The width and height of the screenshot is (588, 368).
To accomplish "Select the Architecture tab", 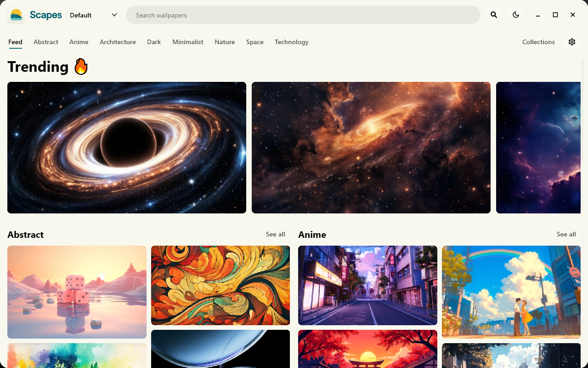I will pos(118,42).
